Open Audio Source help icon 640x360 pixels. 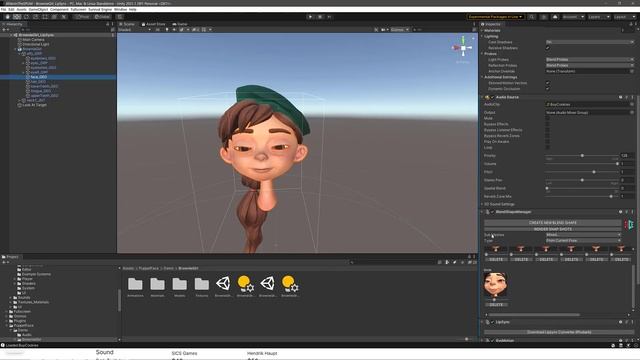click(620, 97)
